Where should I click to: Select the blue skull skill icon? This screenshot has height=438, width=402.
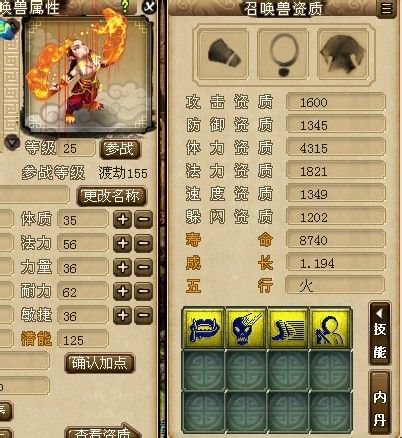coord(246,329)
